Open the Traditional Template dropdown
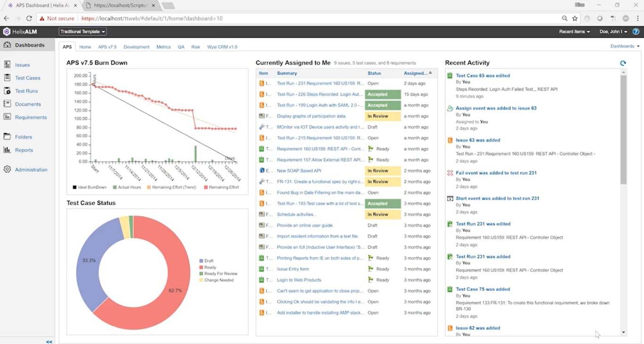 (82, 31)
